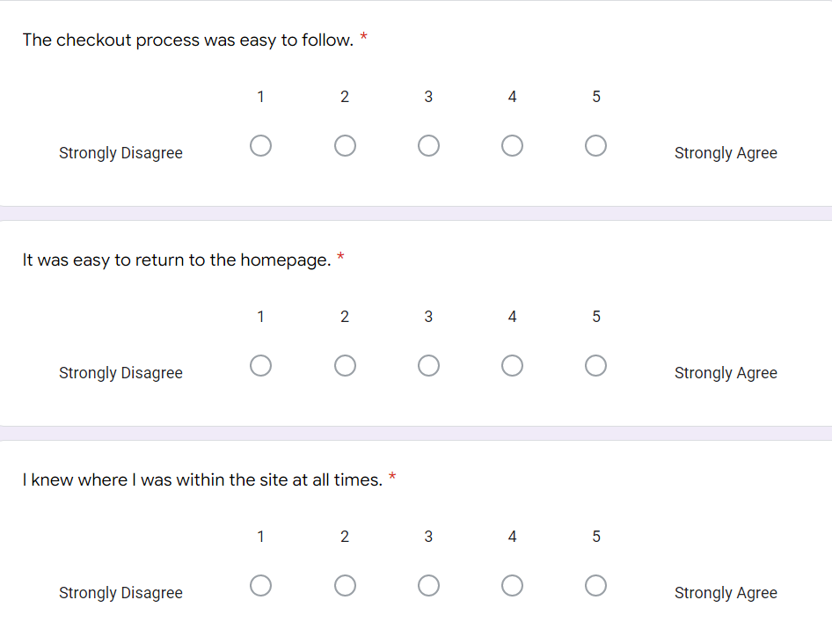Choose rating 3 for knew where I was question
The width and height of the screenshot is (832, 644).
tap(428, 586)
